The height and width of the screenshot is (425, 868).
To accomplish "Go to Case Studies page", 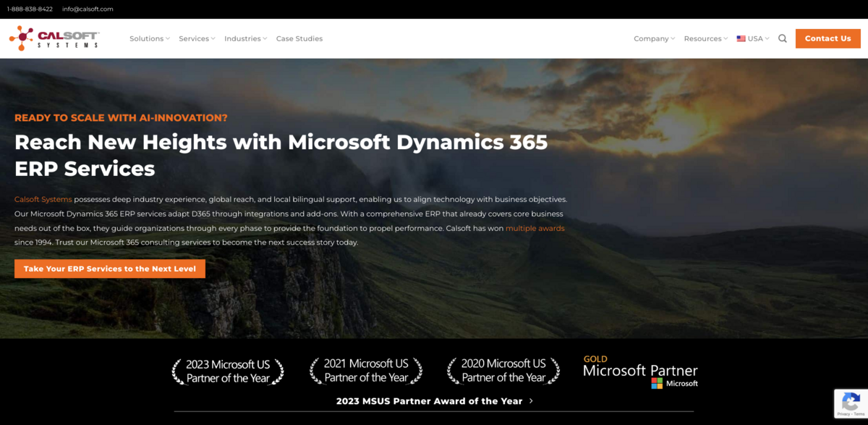I will point(299,38).
